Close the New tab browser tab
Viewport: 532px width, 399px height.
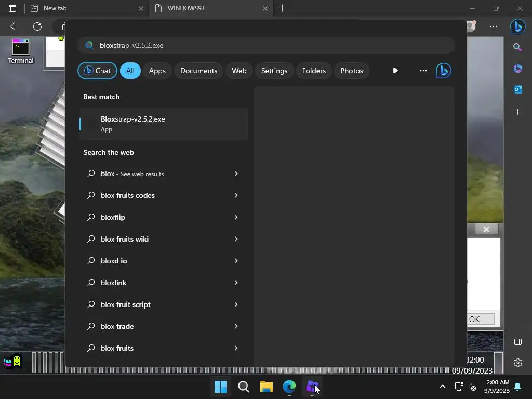[141, 8]
